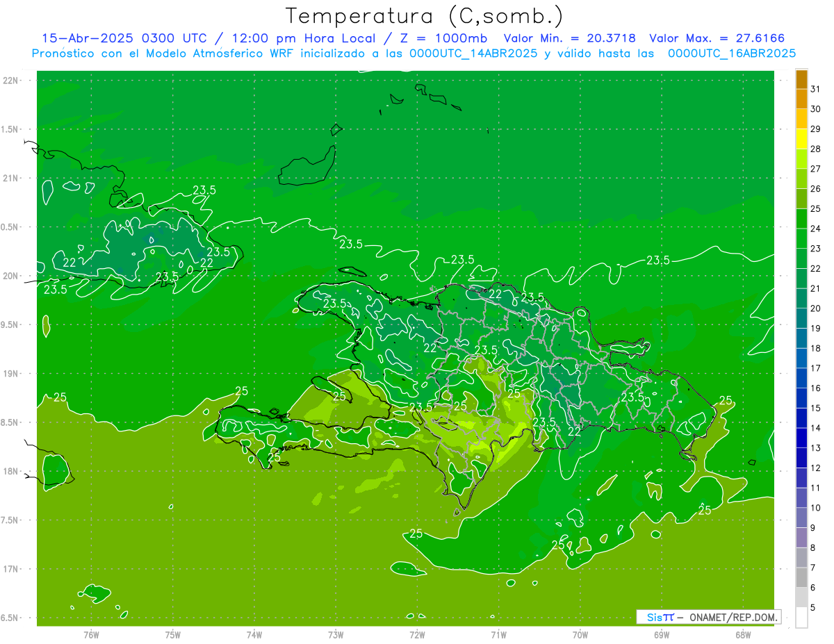Viewport: 834px width, 644px height.
Task: Click the 'Z = 1000mb' level text
Action: click(x=445, y=38)
